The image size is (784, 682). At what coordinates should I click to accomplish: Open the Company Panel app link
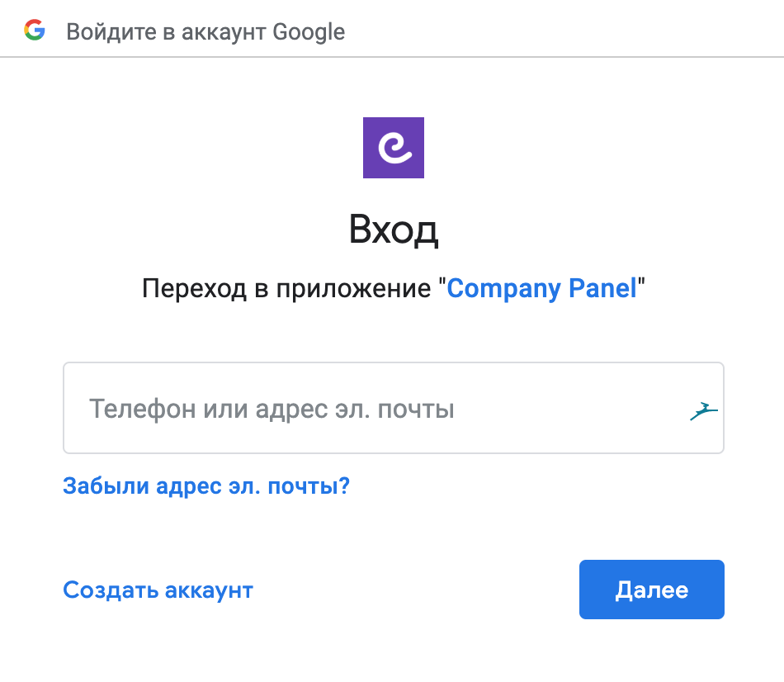(541, 289)
